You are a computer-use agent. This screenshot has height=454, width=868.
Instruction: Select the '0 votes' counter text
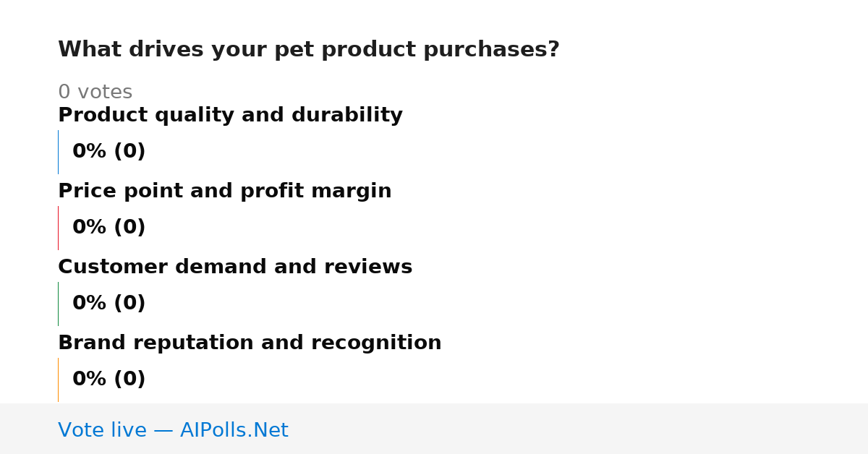tap(95, 93)
